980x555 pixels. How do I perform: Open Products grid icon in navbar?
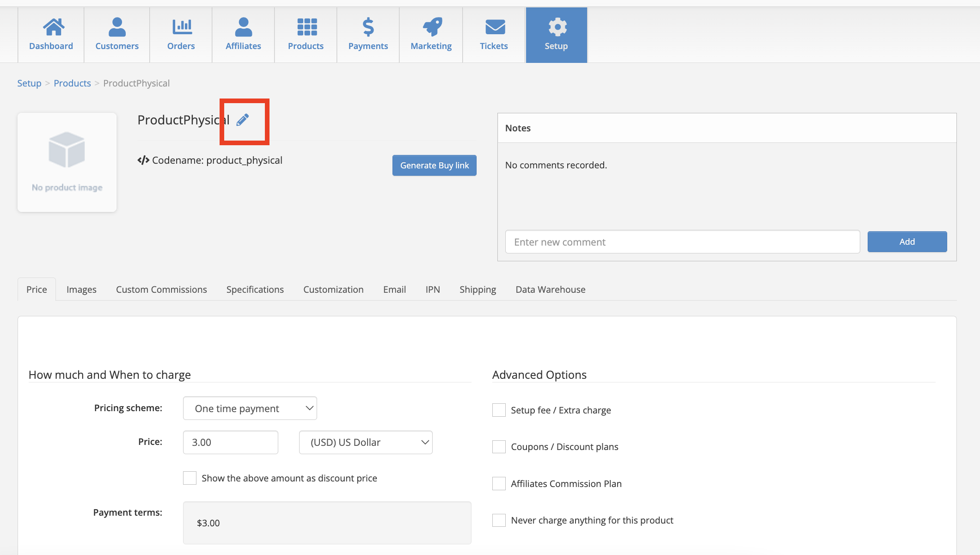point(307,27)
